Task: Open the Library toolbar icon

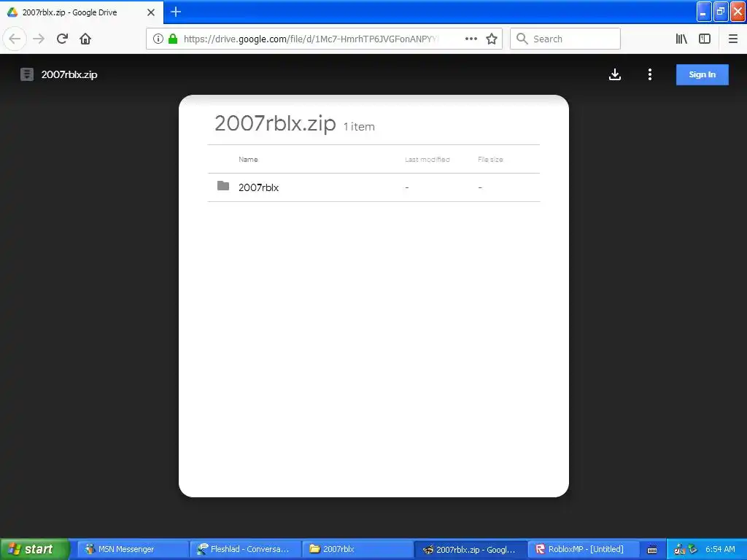Action: click(681, 39)
